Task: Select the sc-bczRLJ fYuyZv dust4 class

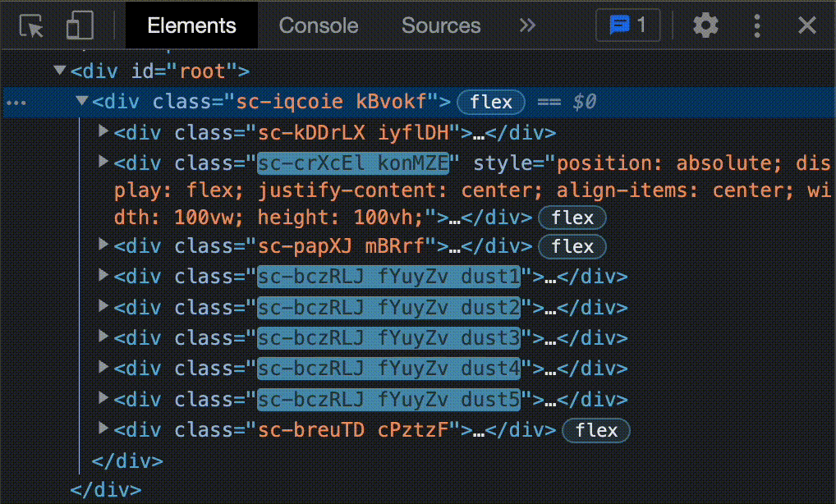Action: 388,368
